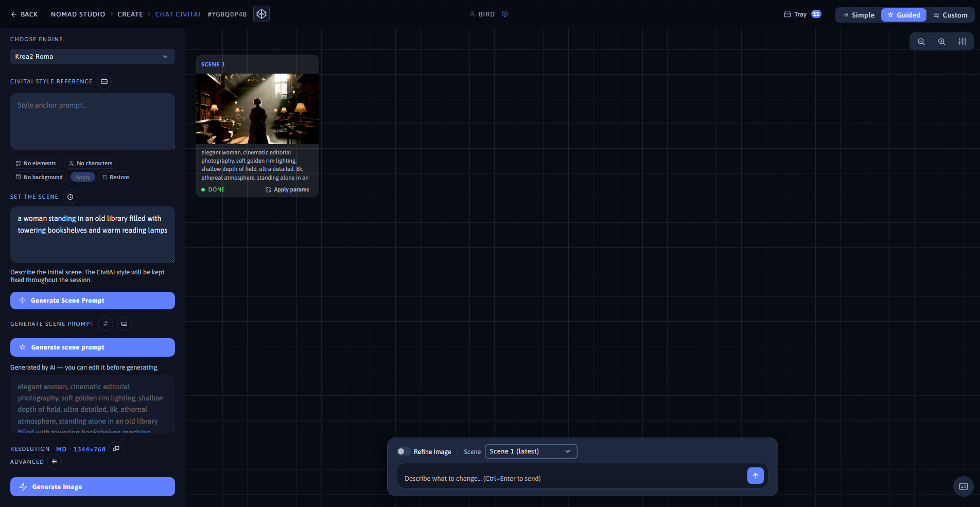Screen dimensions: 980x507
Task: Click the keyboard icon beside Generate Scene Prompt heading
Action: 125,324
